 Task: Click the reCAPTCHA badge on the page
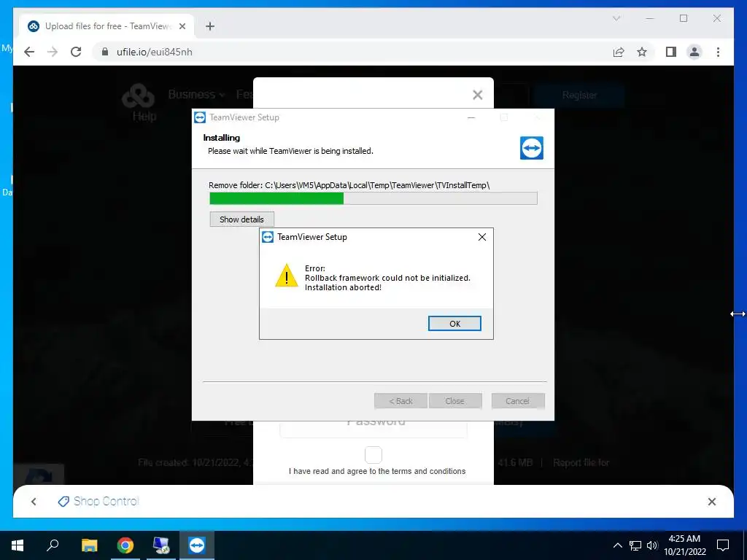coord(39,474)
